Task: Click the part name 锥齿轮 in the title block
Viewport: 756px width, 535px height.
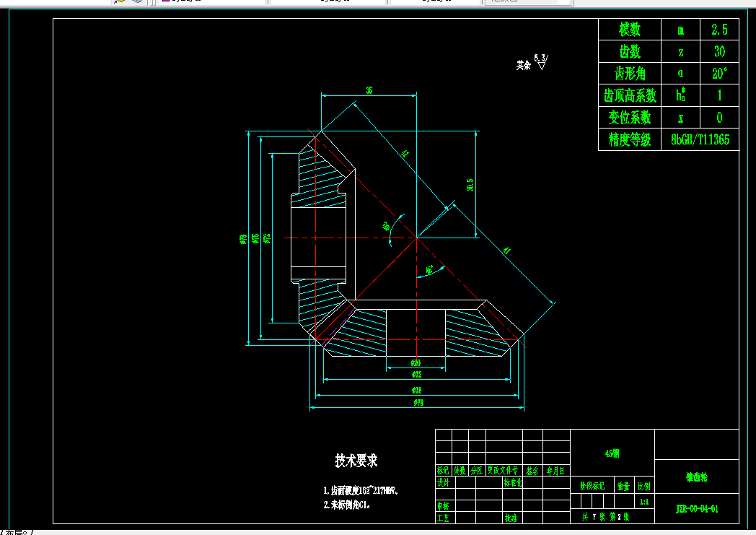Action: pos(697,477)
